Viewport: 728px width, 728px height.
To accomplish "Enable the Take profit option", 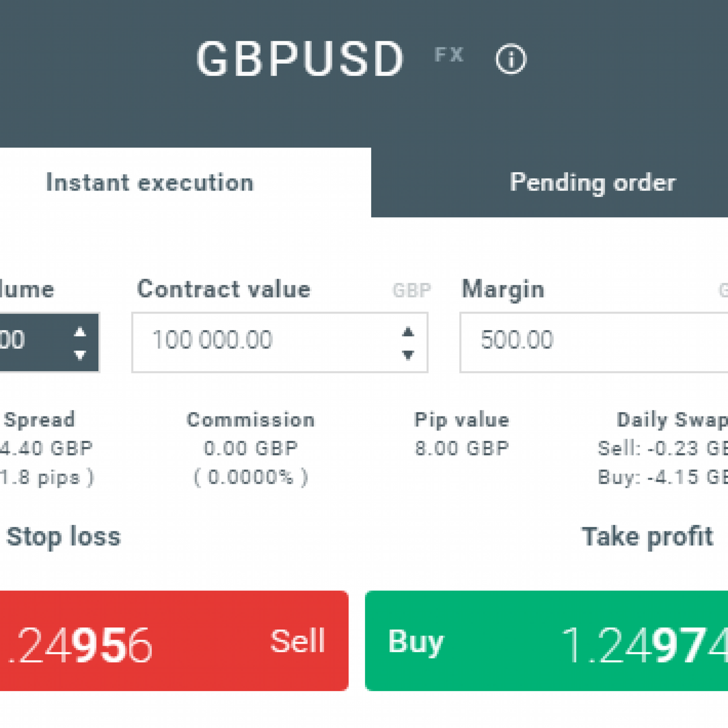I will click(647, 536).
